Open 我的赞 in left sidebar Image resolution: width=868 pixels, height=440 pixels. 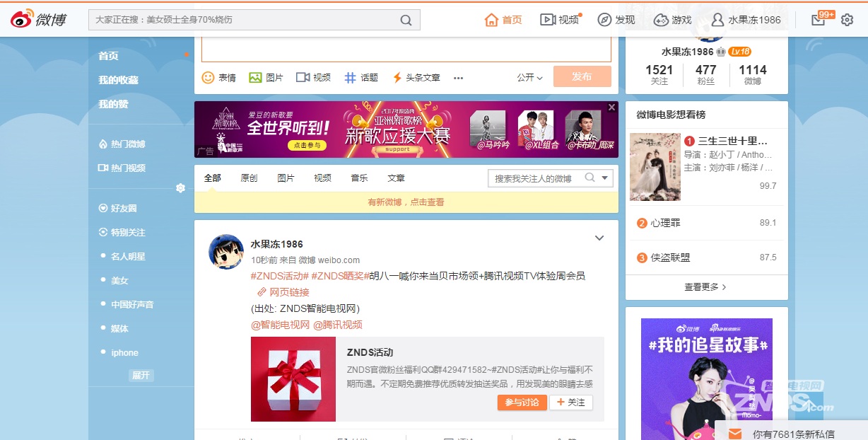coord(114,104)
